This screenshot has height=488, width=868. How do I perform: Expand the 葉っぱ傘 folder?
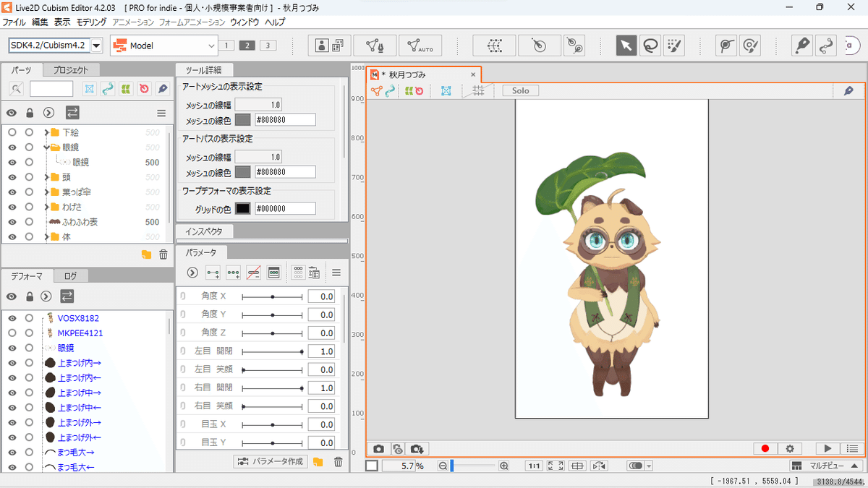[46, 192]
